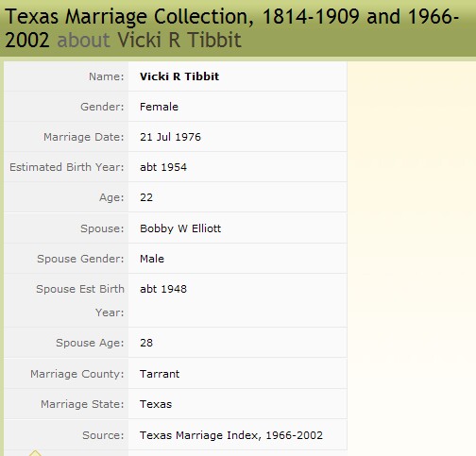This screenshot has width=476, height=456.
Task: Click the Source field label
Action: point(103,435)
